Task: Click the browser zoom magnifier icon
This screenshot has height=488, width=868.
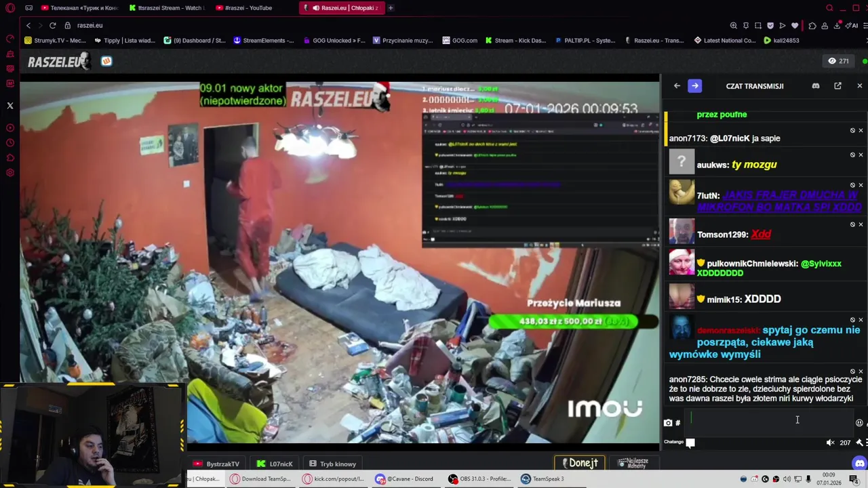Action: coord(734,26)
